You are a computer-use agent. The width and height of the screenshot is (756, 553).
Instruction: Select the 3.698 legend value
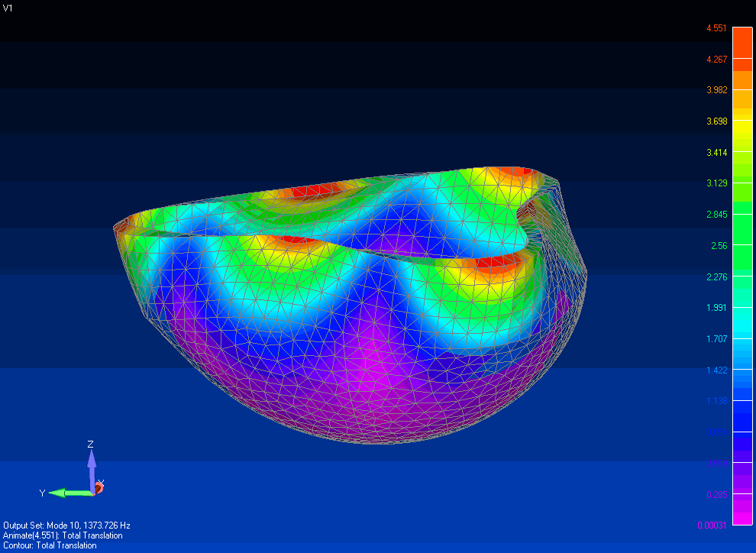[x=716, y=121]
